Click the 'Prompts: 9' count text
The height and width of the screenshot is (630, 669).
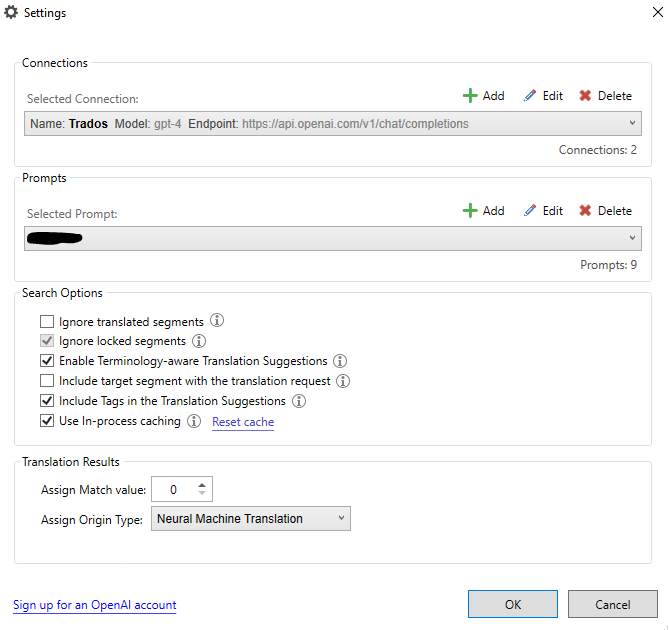point(608,265)
